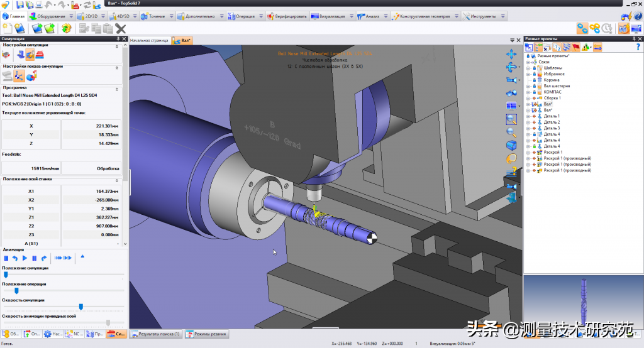
Task: Open the dropdown arrow next to 2D/3D tab
Action: point(103,16)
